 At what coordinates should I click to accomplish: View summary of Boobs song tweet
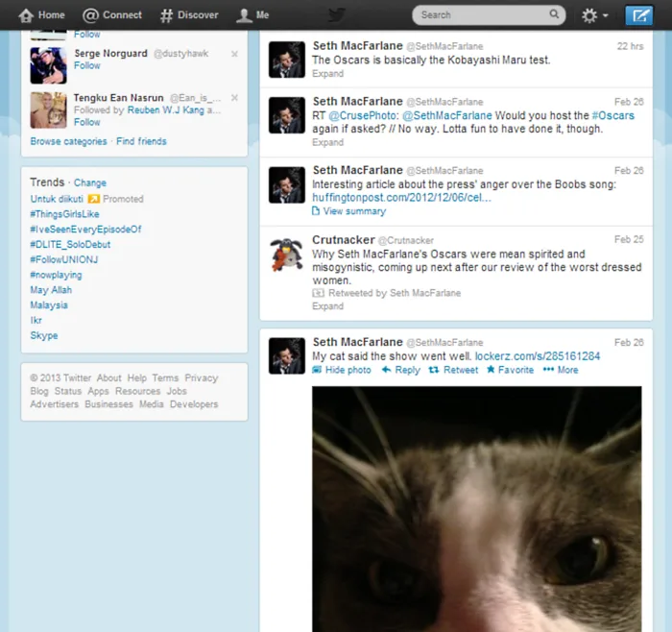[349, 211]
